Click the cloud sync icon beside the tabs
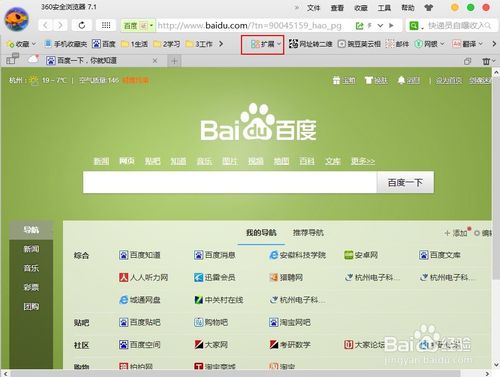 click(33, 59)
